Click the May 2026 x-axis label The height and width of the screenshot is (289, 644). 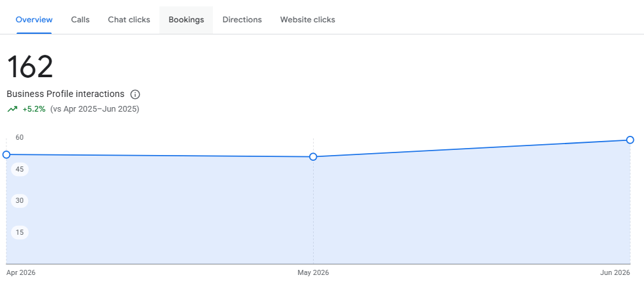(313, 272)
